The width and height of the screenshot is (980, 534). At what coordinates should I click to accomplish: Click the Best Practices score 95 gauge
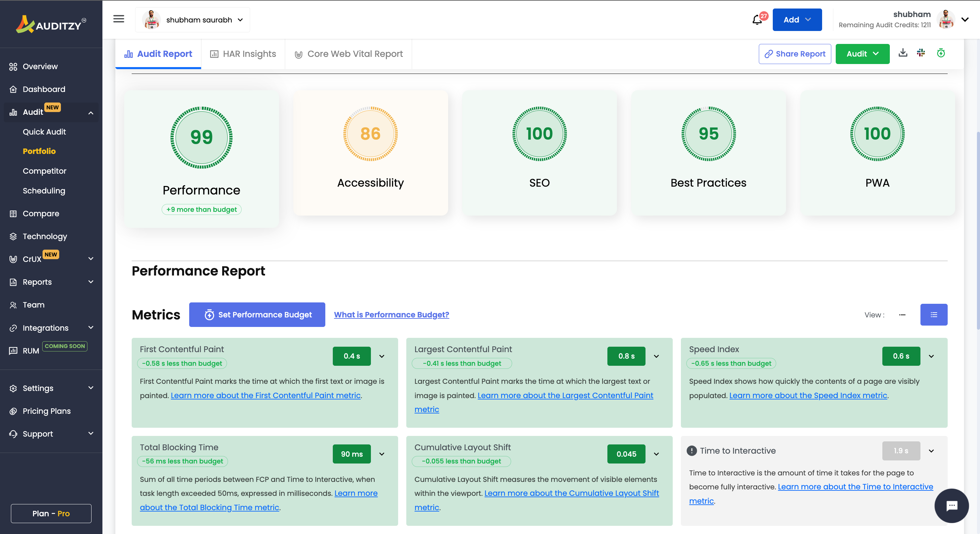coord(708,134)
